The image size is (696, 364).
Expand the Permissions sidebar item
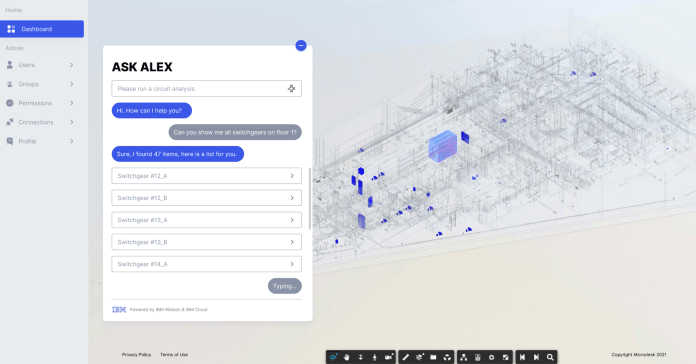[x=42, y=103]
